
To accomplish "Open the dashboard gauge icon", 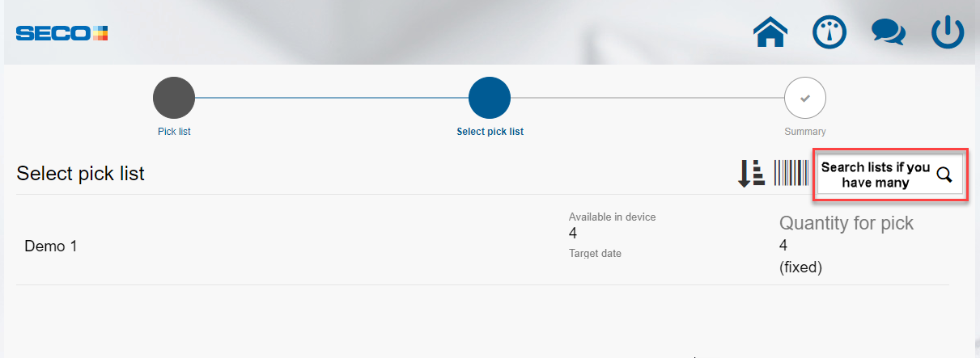I will pyautogui.click(x=829, y=33).
